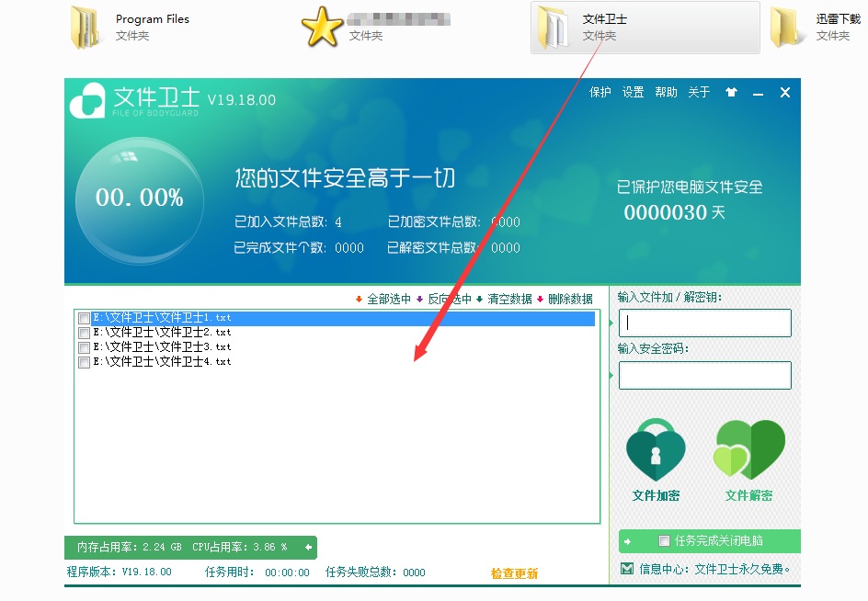The height and width of the screenshot is (601, 868).
Task: Open the star favorites folder icon
Action: [322, 28]
